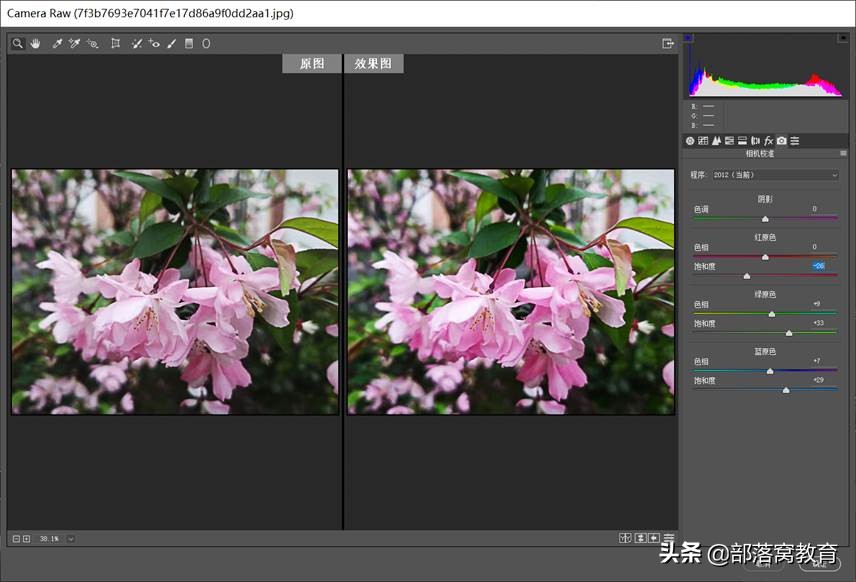
Task: Open the Spot Removal tool
Action: pos(137,43)
